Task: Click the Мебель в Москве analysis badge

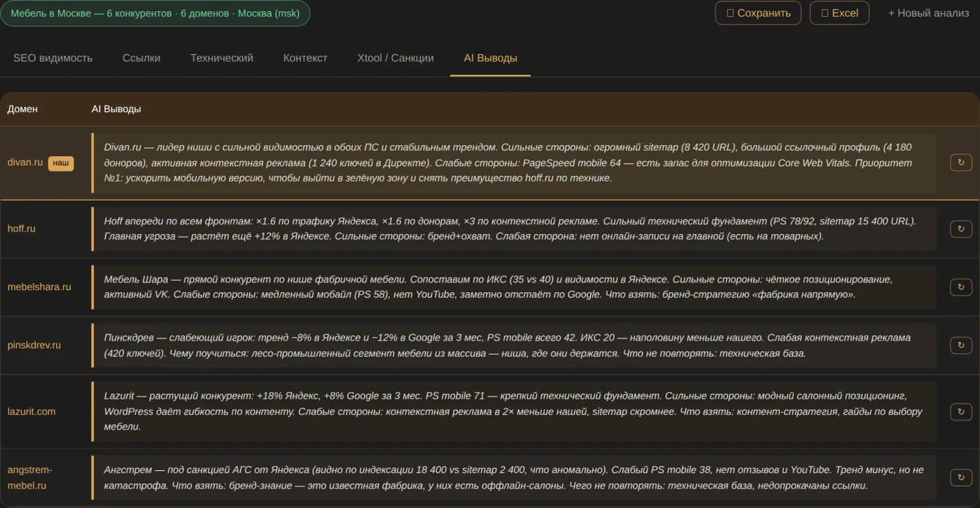Action: point(155,13)
